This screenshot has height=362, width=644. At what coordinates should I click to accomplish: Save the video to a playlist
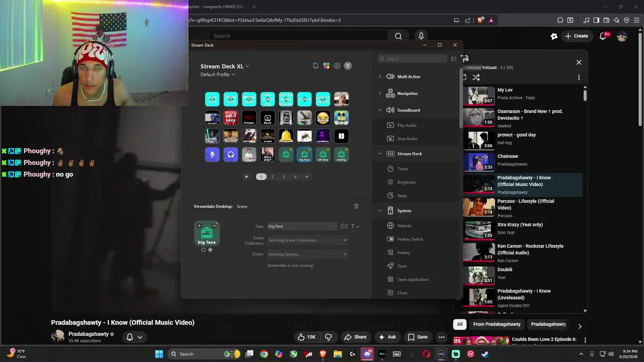tap(418, 337)
